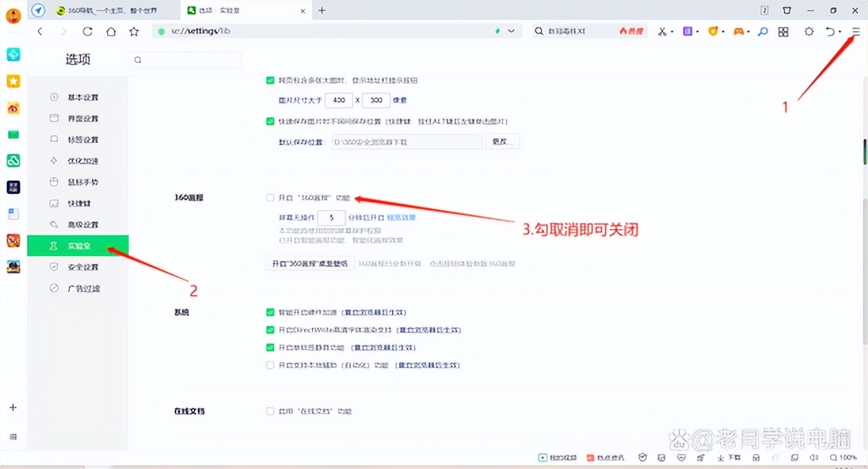Click the idle minutes input showing 5
Image resolution: width=868 pixels, height=469 pixels.
click(x=331, y=218)
